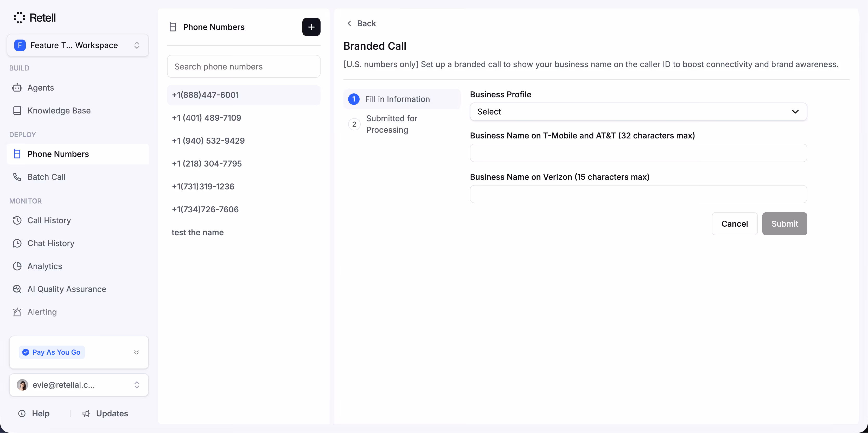Image resolution: width=868 pixels, height=433 pixels.
Task: Open Batch Call via the phone icon
Action: (x=17, y=177)
